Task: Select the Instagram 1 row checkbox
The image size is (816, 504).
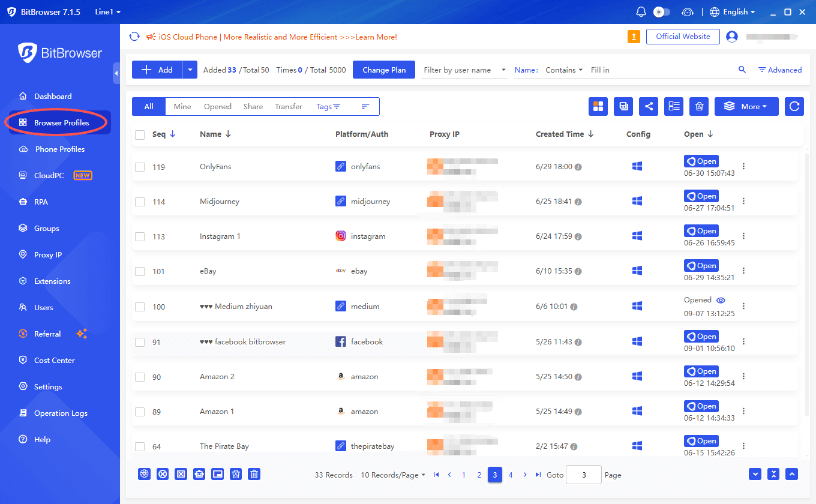Action: [140, 237]
